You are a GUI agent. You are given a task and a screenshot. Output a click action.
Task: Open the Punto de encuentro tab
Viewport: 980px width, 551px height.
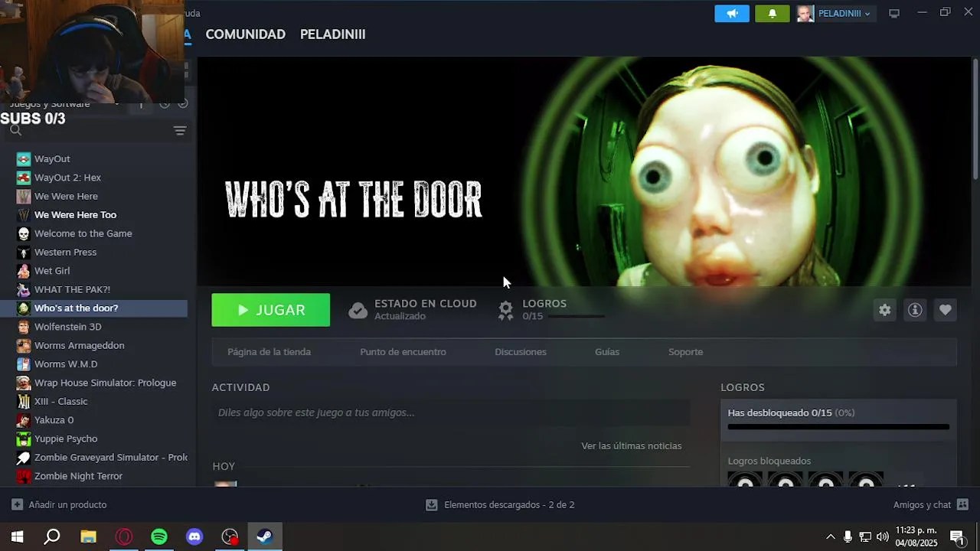(403, 352)
